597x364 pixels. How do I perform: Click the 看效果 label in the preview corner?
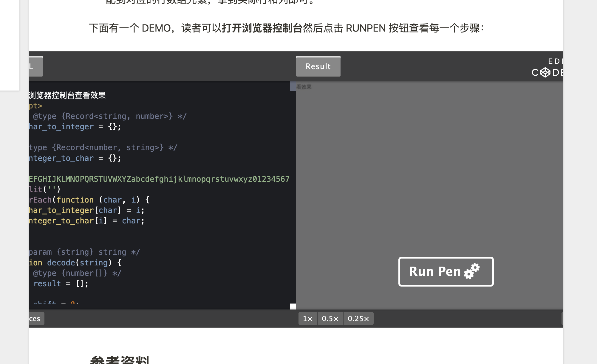[304, 87]
